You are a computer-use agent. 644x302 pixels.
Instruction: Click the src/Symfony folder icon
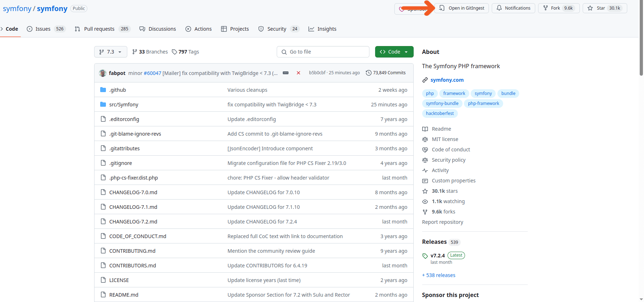(103, 104)
